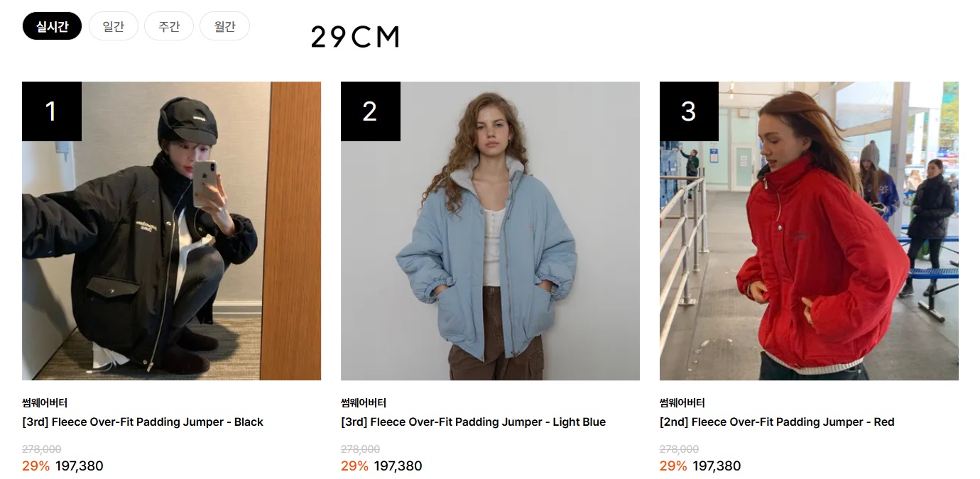The height and width of the screenshot is (479, 980).
Task: Click the 197,380 price of the Black jumper
Action: (x=80, y=466)
